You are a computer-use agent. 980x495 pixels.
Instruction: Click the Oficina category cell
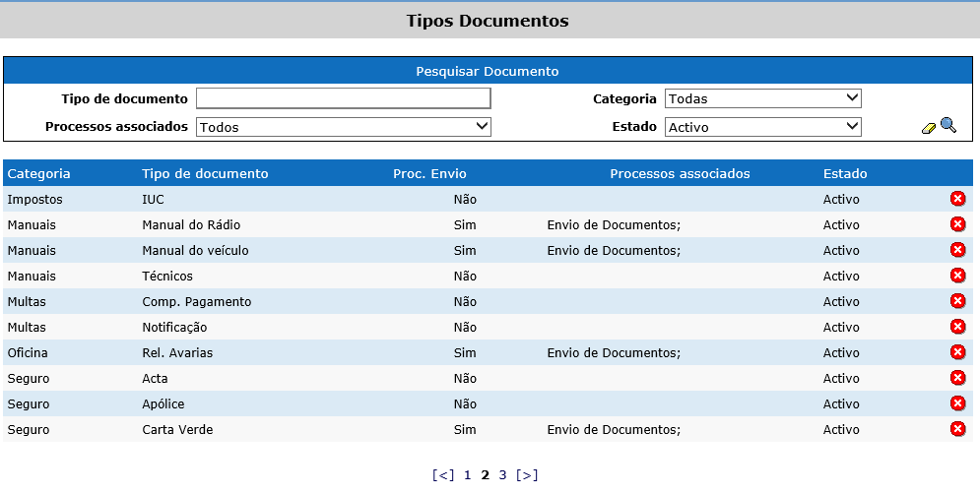28,352
